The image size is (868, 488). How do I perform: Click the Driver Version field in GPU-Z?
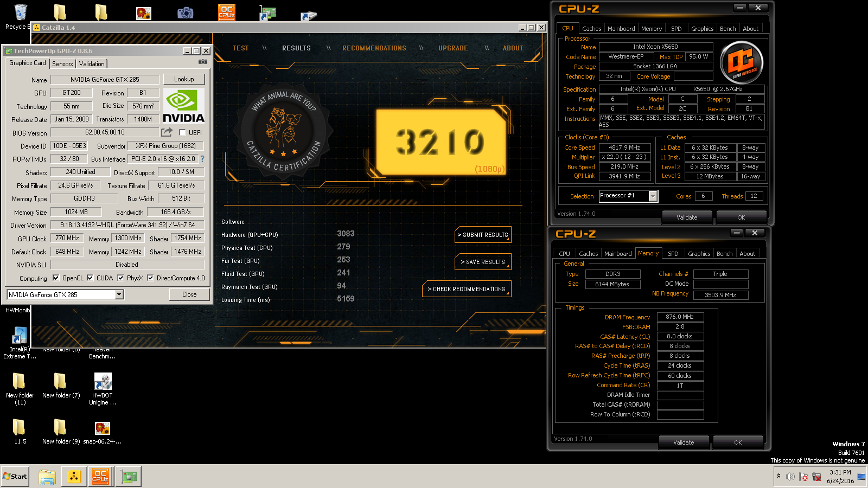click(127, 225)
